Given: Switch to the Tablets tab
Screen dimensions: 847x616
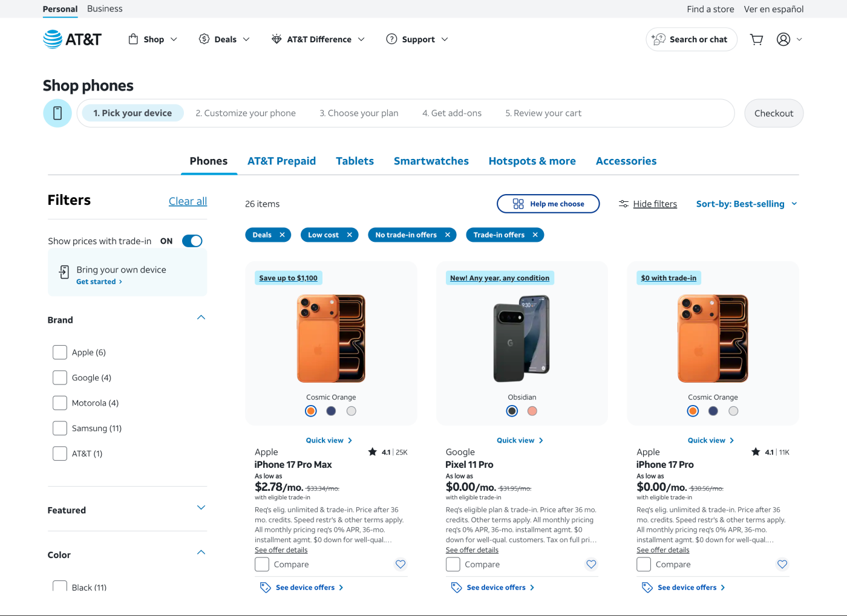Looking at the screenshot, I should (355, 161).
